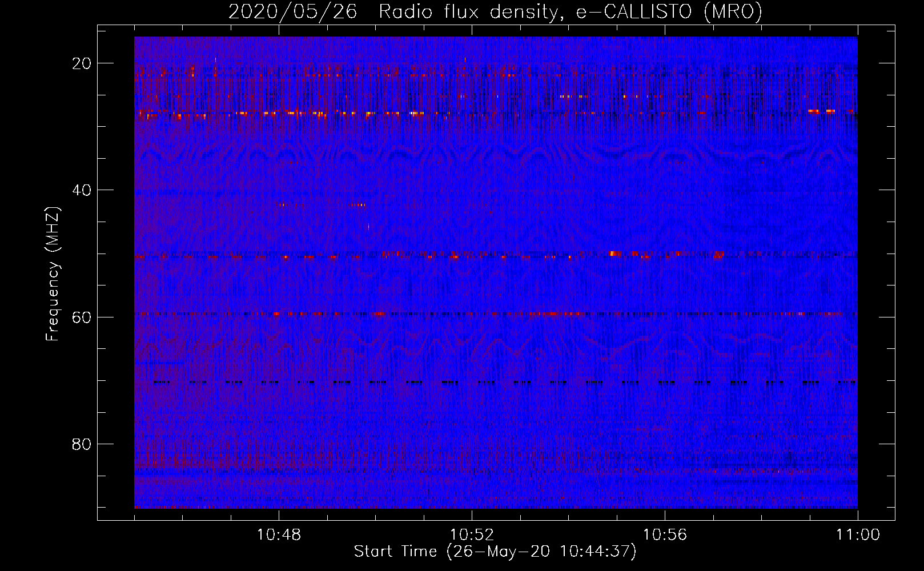
Task: Click the 11:00 time tick label
Action: pyautogui.click(x=858, y=535)
